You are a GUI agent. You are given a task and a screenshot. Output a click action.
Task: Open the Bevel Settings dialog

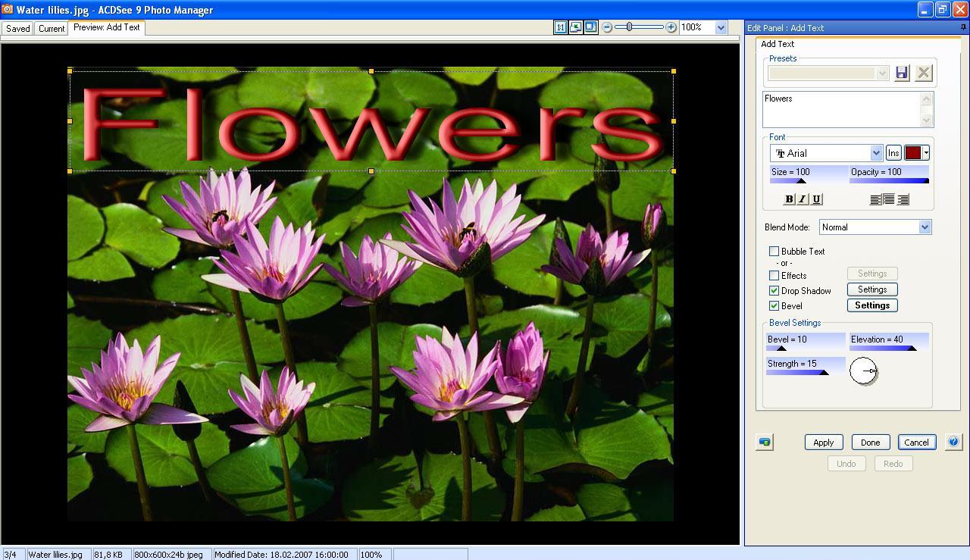pos(871,305)
